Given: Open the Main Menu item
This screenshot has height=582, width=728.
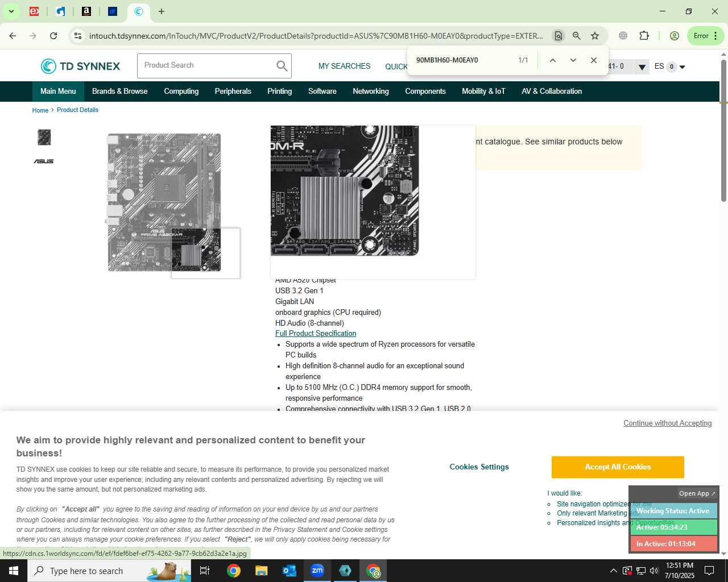Looking at the screenshot, I should click(x=58, y=92).
